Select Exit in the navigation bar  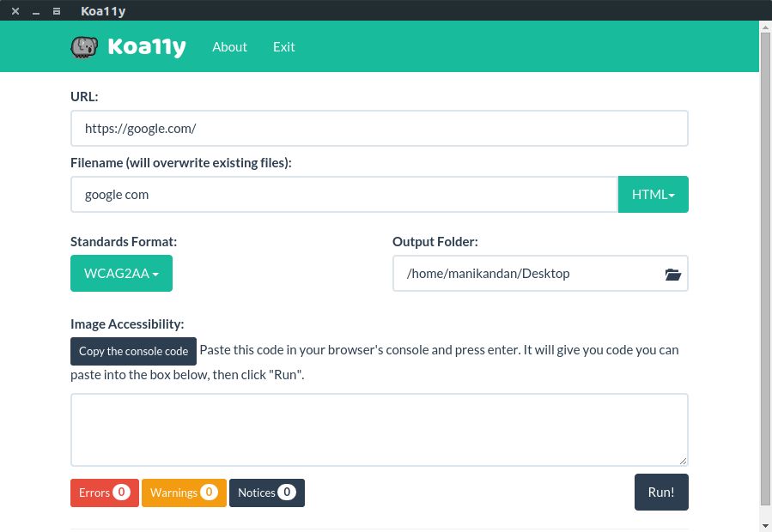(x=284, y=46)
